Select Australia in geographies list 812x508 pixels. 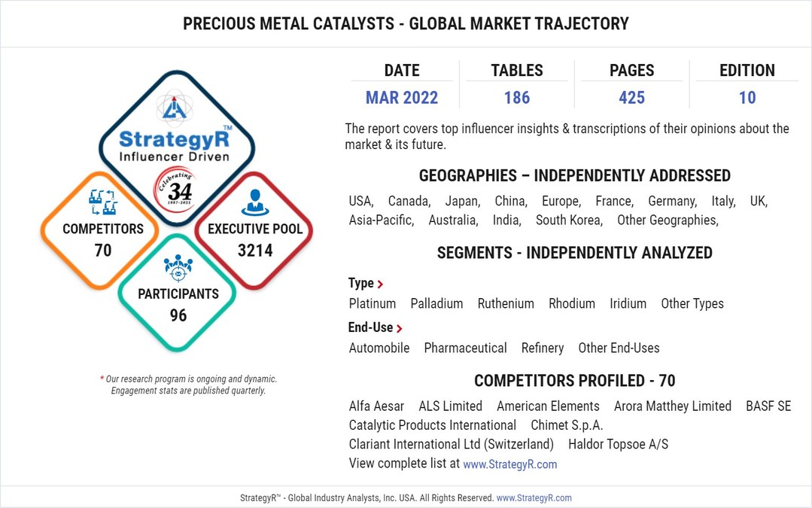[x=454, y=221]
